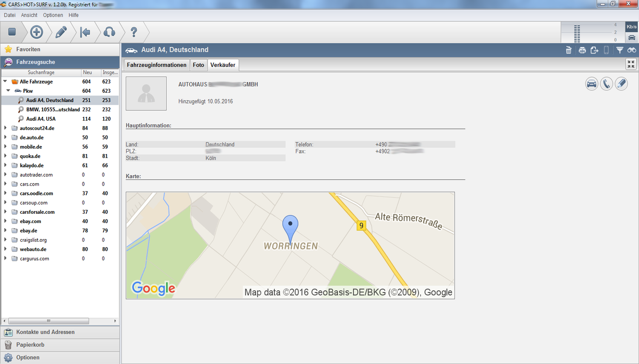This screenshot has height=364, width=639.
Task: Collapse the Alle Fahrzeuge tree node
Action: (5, 82)
